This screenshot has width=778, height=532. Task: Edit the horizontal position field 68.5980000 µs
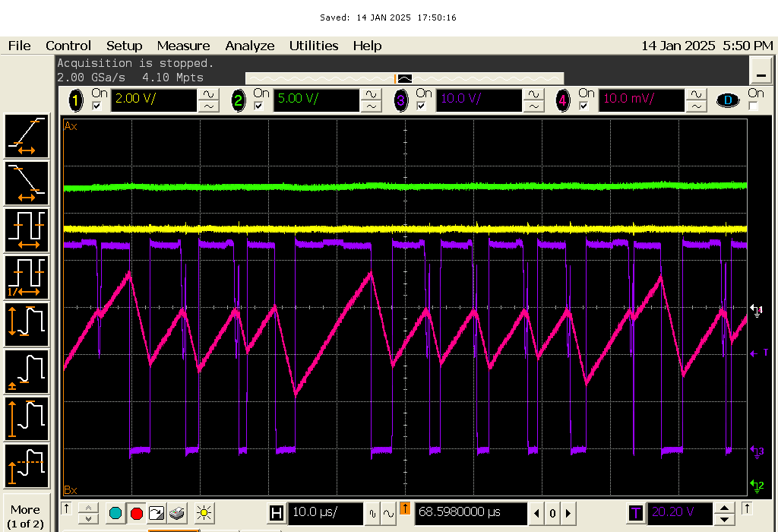click(471, 513)
